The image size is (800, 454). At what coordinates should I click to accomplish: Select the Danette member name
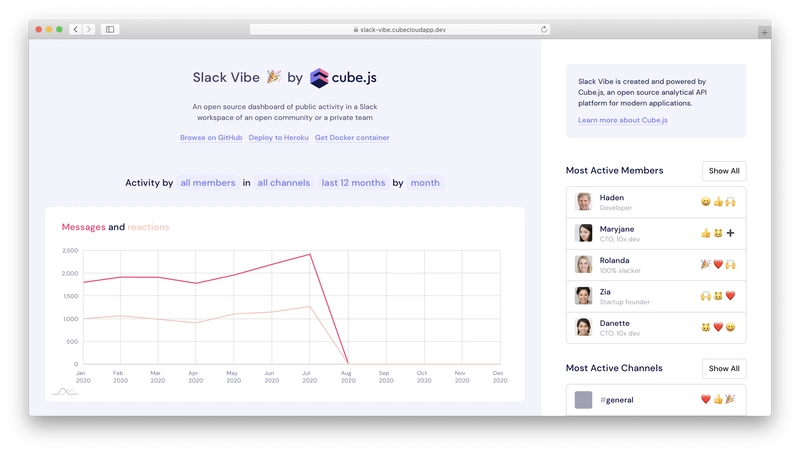(615, 323)
